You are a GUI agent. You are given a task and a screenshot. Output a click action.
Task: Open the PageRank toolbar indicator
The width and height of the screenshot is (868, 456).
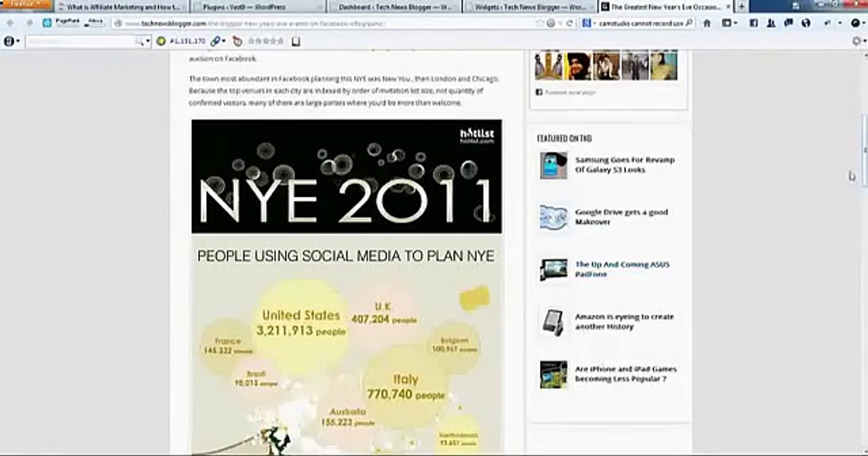pyautogui.click(x=67, y=23)
